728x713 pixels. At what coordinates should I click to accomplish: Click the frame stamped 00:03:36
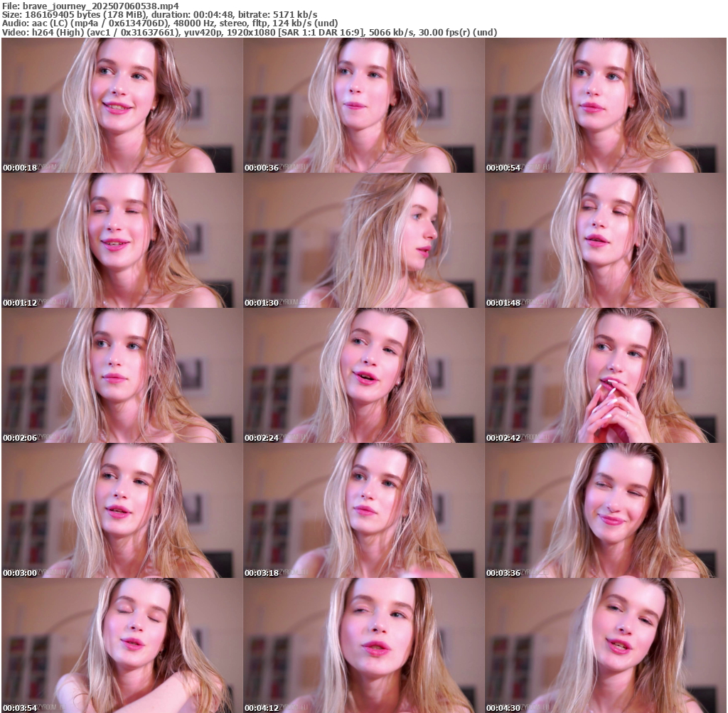[606, 510]
